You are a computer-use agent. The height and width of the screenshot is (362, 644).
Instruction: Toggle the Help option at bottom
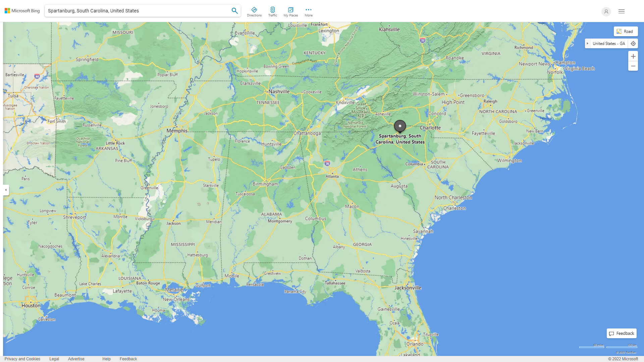(x=106, y=358)
